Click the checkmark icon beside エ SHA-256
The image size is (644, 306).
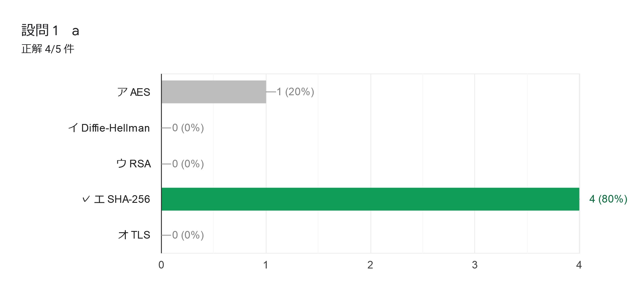(x=86, y=199)
